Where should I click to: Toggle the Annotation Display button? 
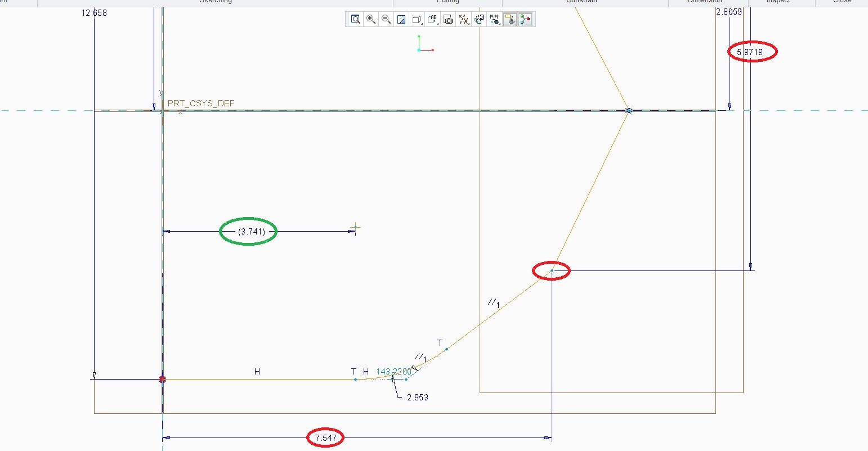click(x=510, y=20)
